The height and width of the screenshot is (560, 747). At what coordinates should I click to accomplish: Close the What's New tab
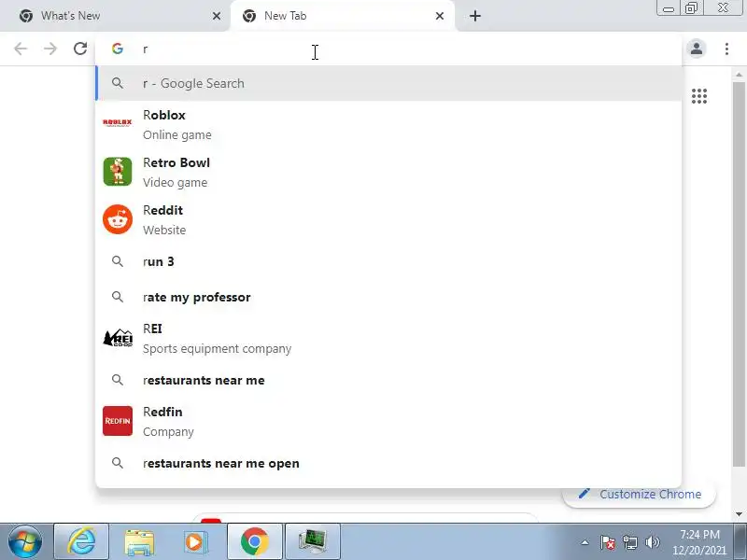tap(217, 16)
